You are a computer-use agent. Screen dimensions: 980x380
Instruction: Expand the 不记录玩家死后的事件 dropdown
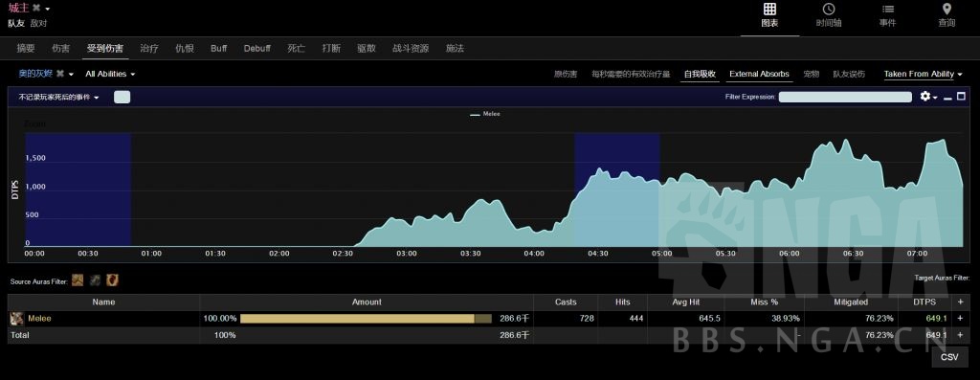pos(58,98)
